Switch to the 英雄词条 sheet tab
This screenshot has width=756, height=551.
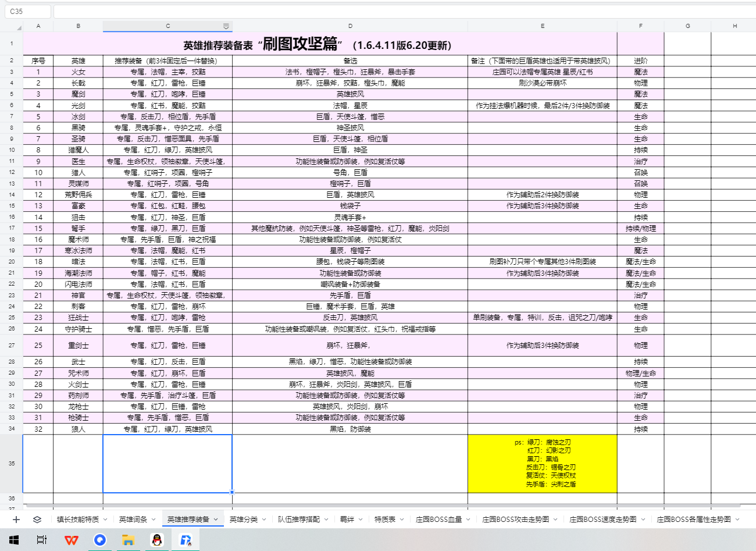click(133, 520)
